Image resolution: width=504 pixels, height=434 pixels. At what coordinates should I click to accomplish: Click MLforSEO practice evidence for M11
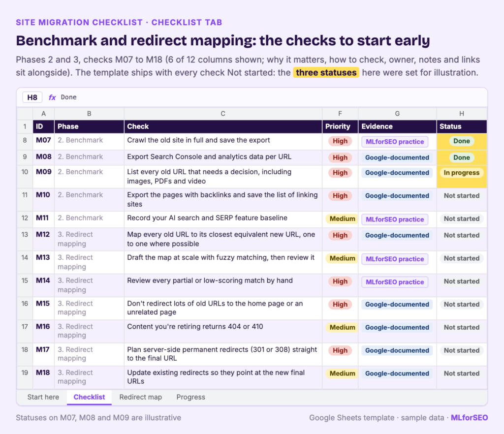[395, 219]
